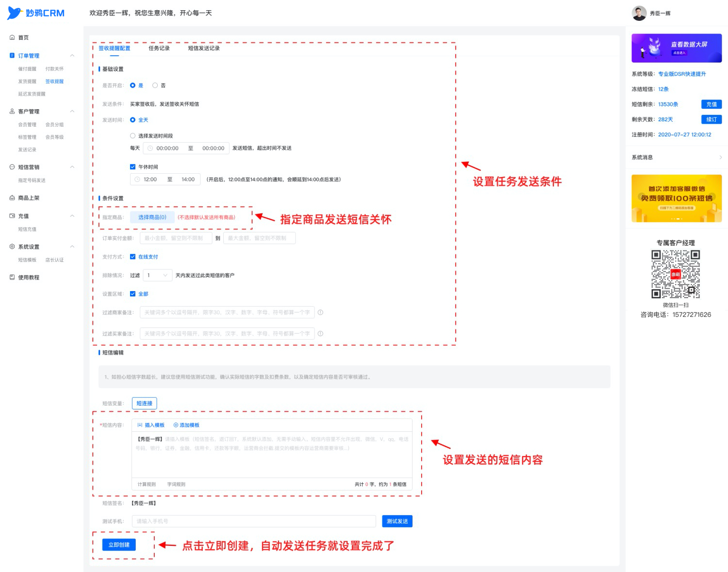The height and width of the screenshot is (572, 728).
Task: Open the 过滤 days dropdown showing 1
Action: (158, 275)
